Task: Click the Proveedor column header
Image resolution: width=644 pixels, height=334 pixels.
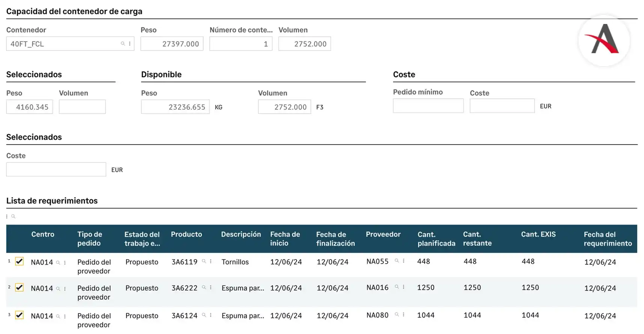Action: click(x=383, y=234)
